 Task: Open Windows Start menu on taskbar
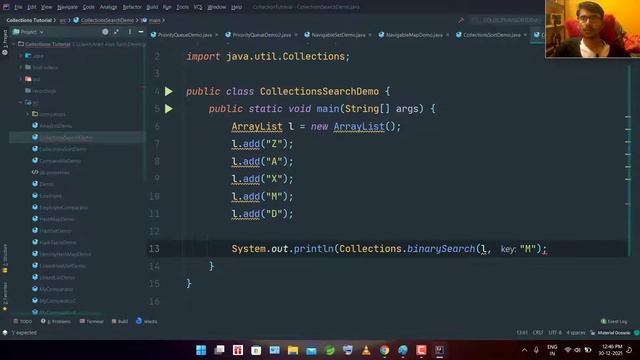pyautogui.click(x=201, y=350)
